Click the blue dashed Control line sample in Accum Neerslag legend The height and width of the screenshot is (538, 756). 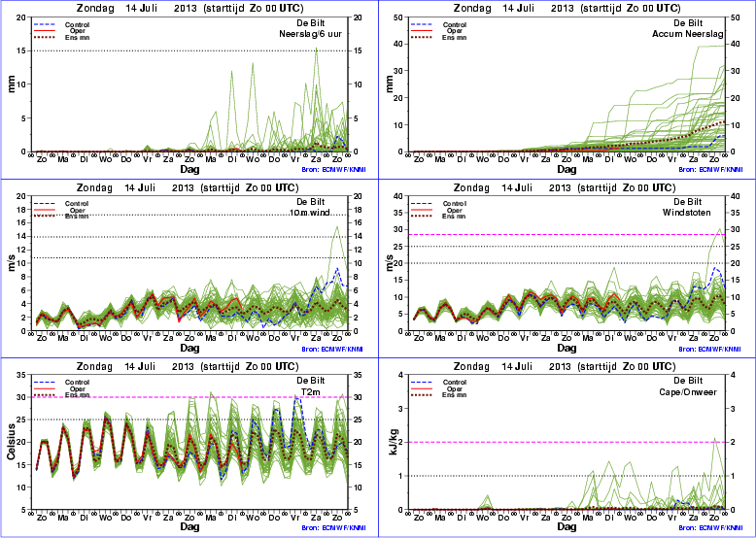pyautogui.click(x=422, y=24)
